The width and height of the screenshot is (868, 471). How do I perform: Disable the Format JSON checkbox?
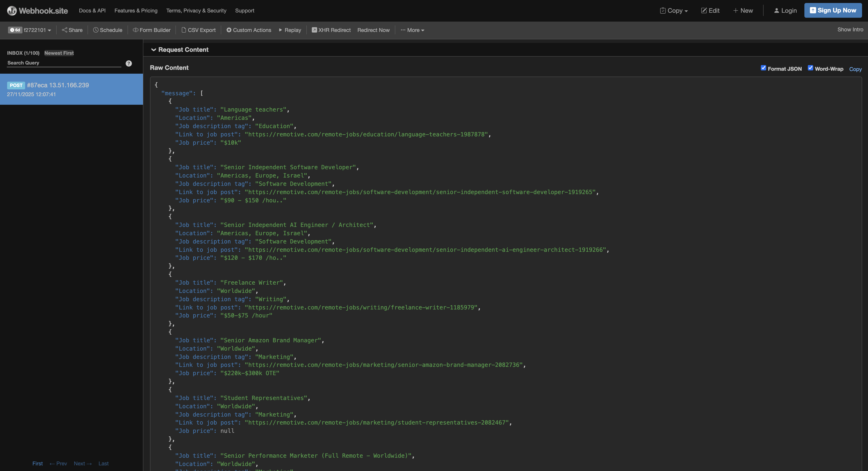763,68
